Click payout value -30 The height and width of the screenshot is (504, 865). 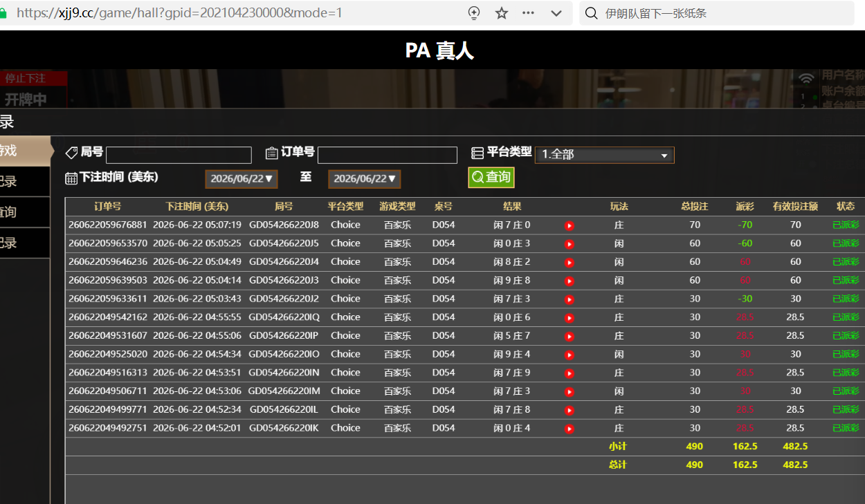click(745, 299)
